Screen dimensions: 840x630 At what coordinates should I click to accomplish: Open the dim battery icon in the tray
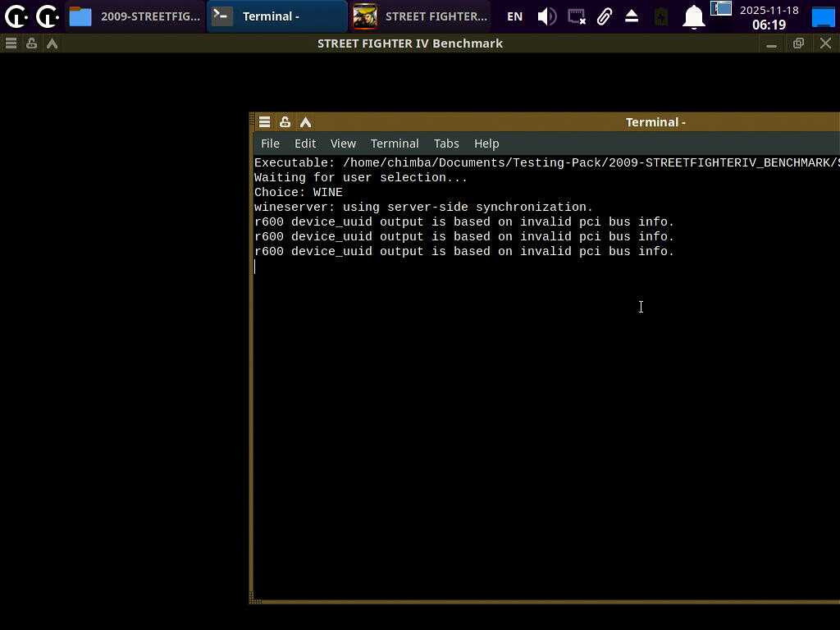click(661, 16)
